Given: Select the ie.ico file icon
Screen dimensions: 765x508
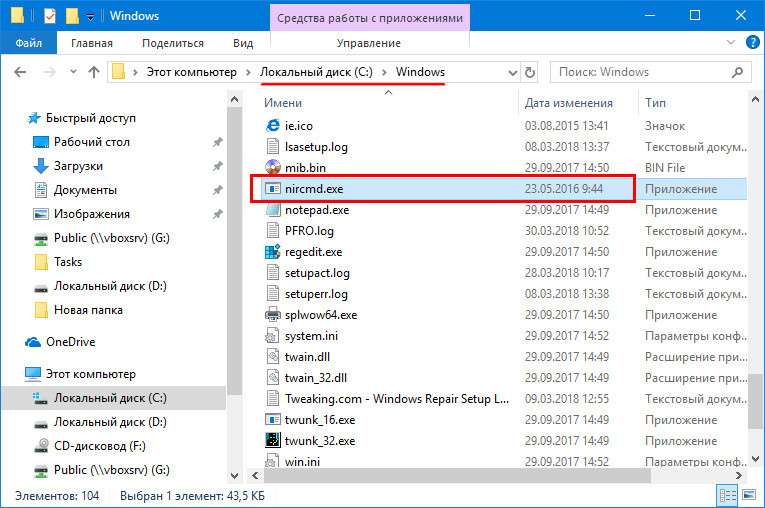Looking at the screenshot, I should 273,126.
